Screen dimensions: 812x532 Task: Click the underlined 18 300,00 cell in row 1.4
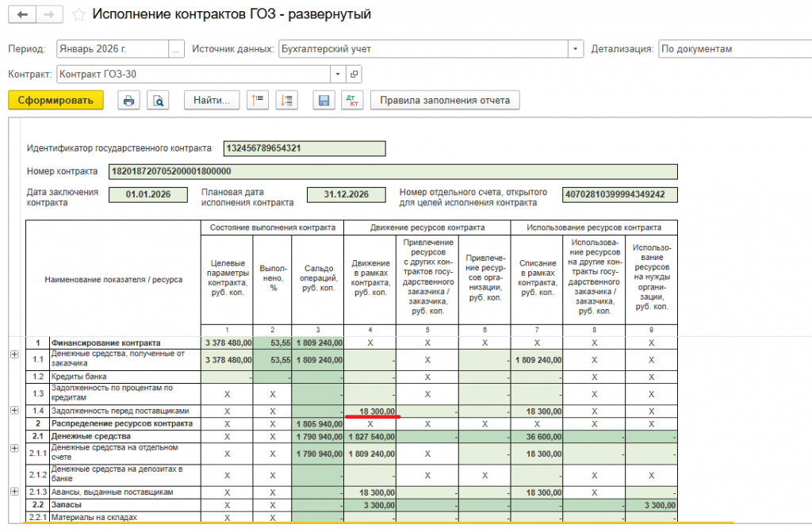(370, 411)
